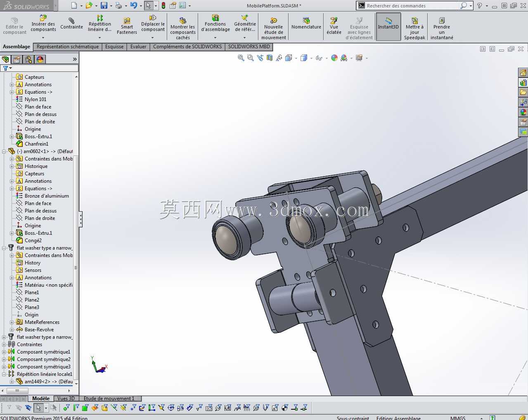This screenshot has width=528, height=420.
Task: Click the zoom to fit icon
Action: (x=241, y=58)
